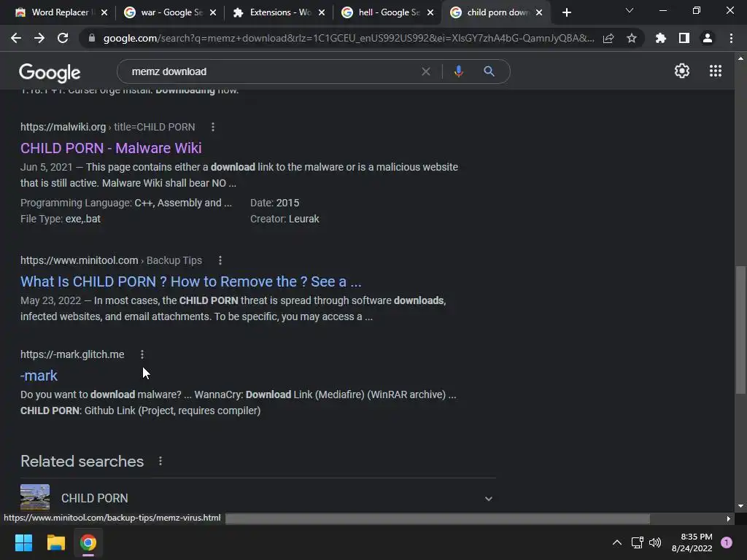Start a voice search with the microphone
Viewport: 747px width, 560px height.
coord(458,71)
